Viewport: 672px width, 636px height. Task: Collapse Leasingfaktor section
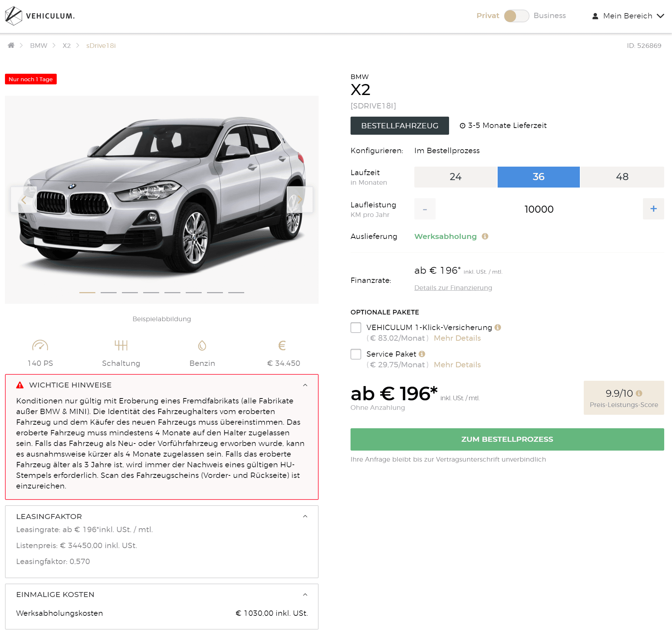tap(305, 516)
